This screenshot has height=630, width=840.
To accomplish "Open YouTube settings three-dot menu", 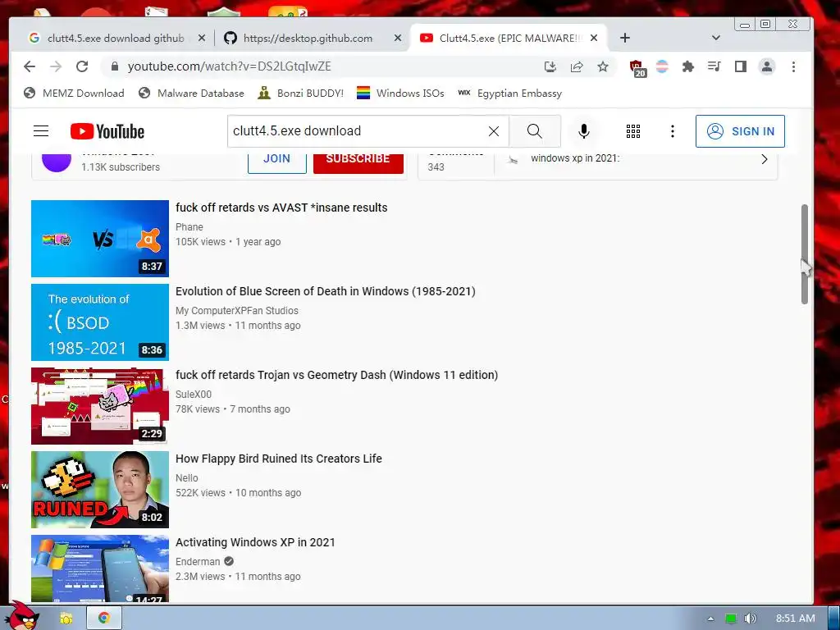I will (673, 131).
